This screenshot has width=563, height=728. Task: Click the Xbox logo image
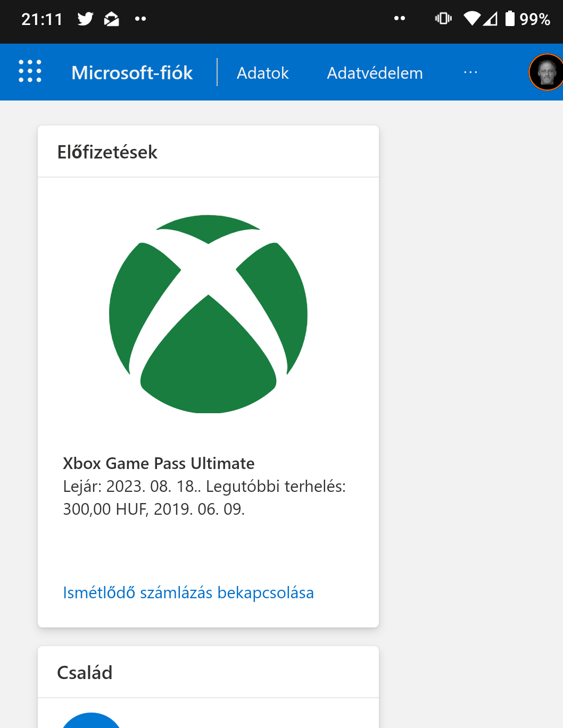point(208,314)
